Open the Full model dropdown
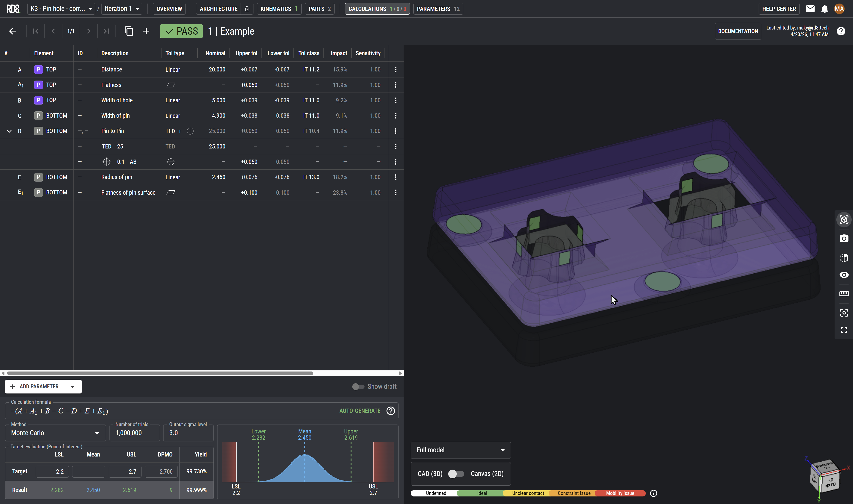Image resolution: width=853 pixels, height=504 pixels. (x=460, y=450)
